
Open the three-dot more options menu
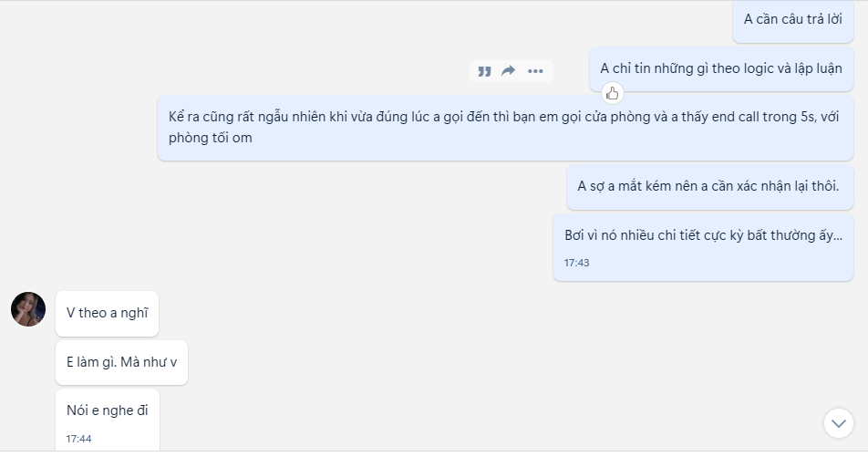(x=535, y=71)
